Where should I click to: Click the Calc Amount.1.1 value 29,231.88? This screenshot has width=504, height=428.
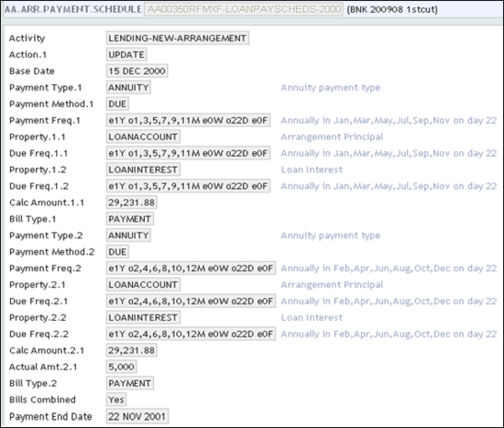tap(131, 203)
